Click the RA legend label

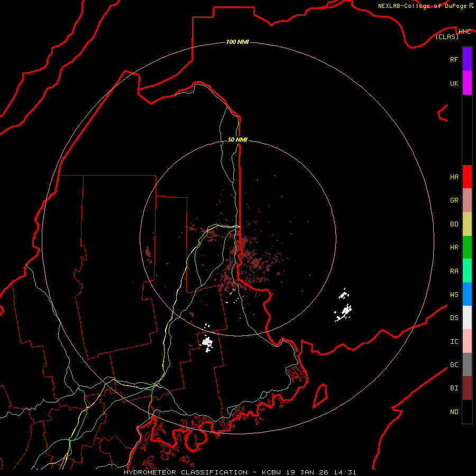[454, 271]
